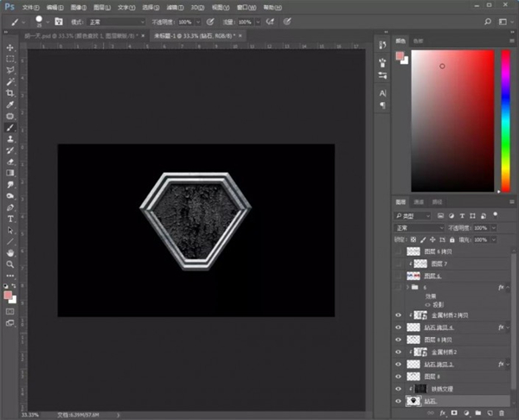
Task: Click the create new group folder icon
Action: click(478, 414)
